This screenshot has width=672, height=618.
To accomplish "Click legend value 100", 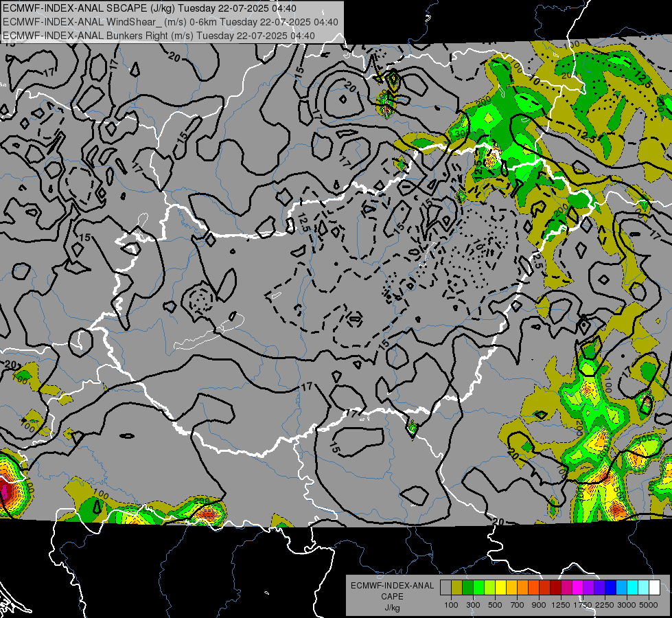I will 451,605.
